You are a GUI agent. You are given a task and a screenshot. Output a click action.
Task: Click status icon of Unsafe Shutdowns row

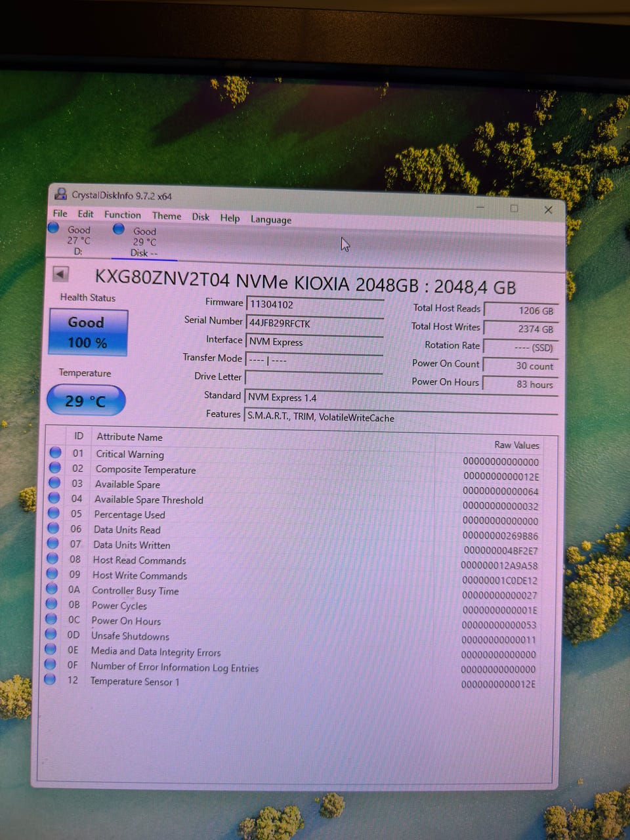tap(51, 634)
